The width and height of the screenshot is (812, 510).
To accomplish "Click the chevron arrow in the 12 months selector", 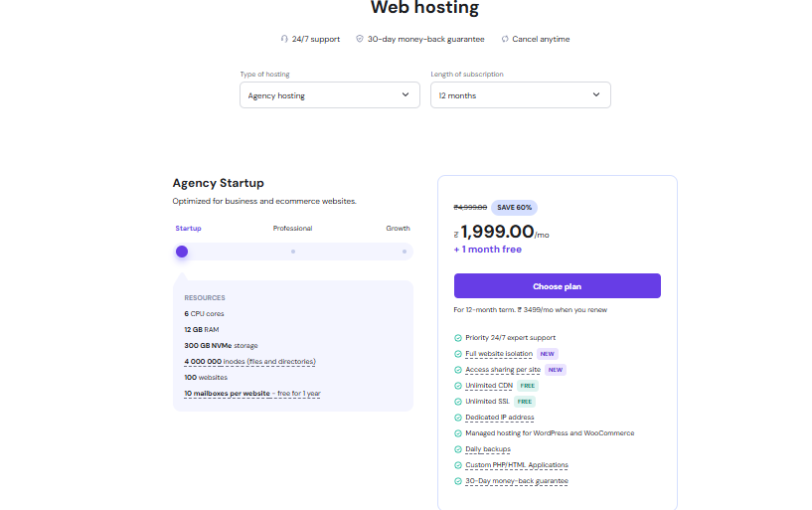I will pos(596,95).
